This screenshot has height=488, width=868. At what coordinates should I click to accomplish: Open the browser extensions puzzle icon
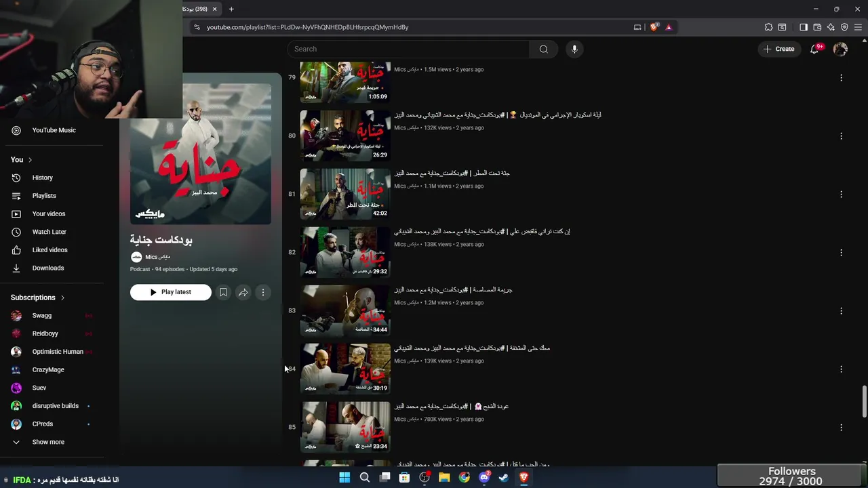768,27
